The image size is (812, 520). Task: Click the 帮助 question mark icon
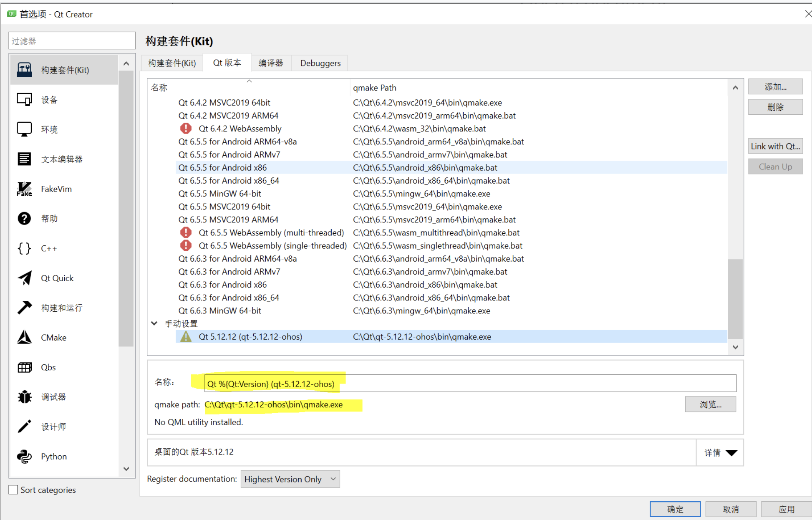[25, 218]
